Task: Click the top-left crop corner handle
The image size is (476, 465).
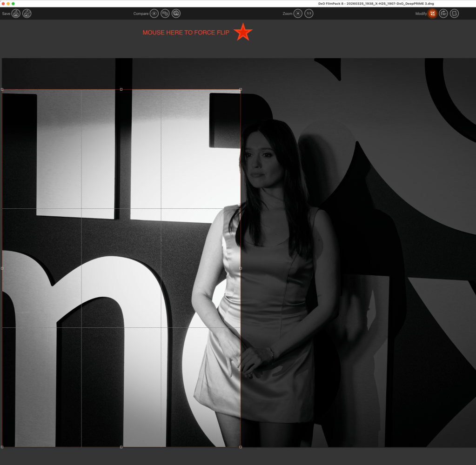Action: point(2,89)
